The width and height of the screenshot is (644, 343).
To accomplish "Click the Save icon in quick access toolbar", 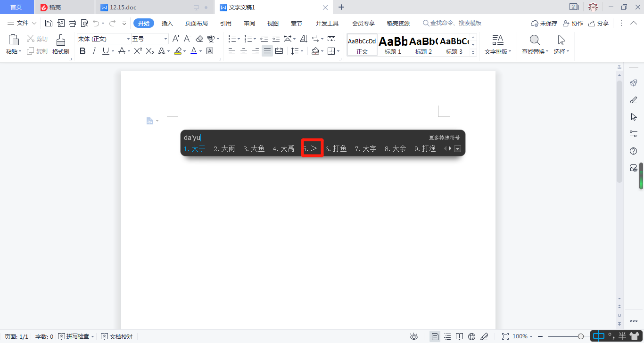I will 49,23.
